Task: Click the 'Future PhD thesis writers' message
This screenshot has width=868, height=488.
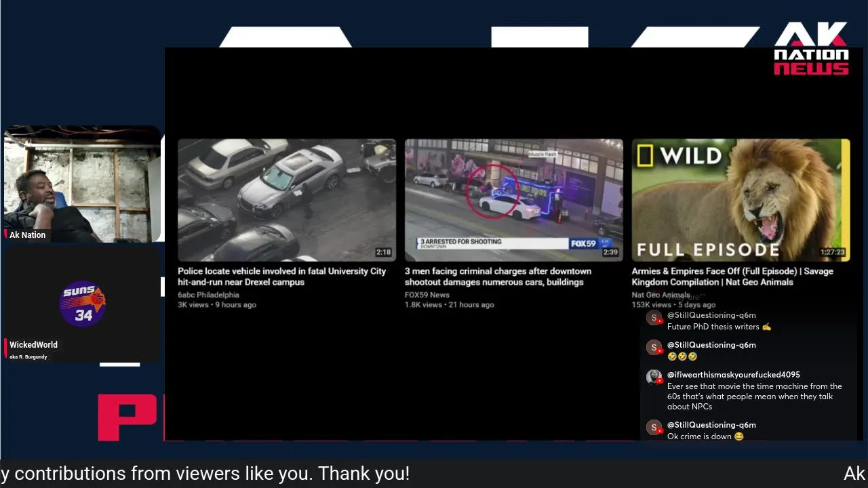Action: click(x=719, y=327)
